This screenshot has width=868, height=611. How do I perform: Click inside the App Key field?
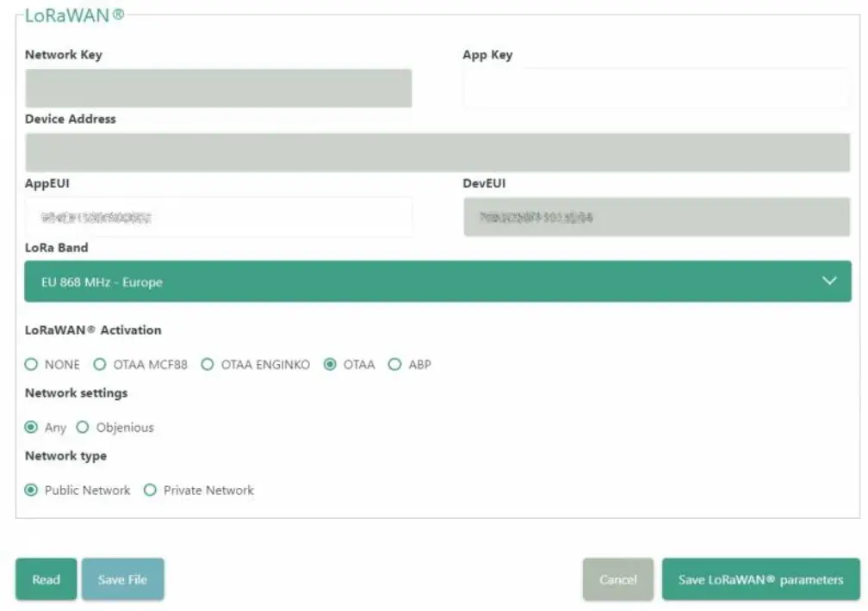click(656, 87)
